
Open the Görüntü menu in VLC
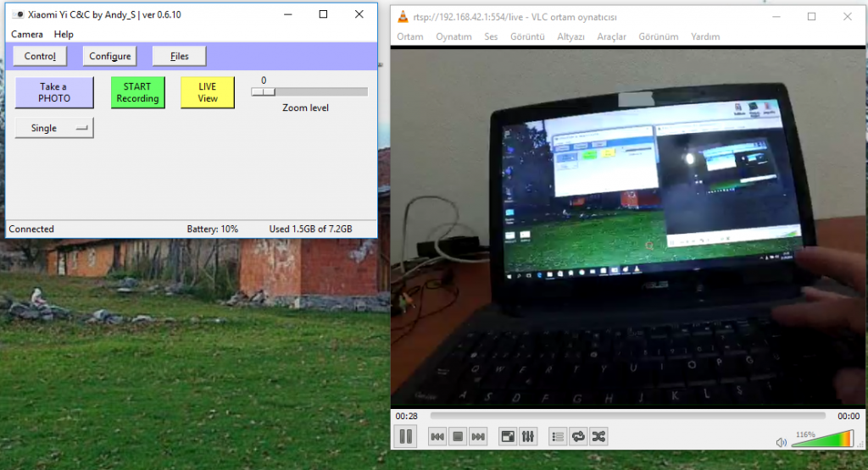[x=527, y=36]
